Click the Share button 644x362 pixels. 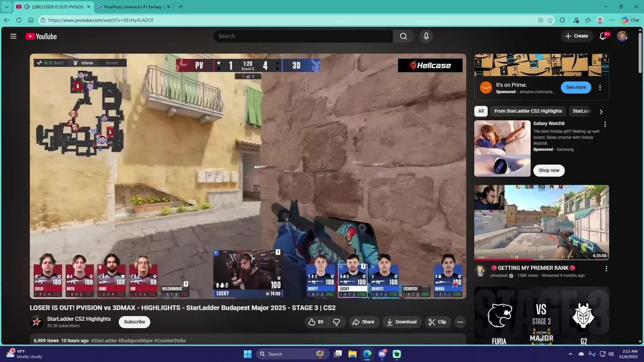point(363,322)
